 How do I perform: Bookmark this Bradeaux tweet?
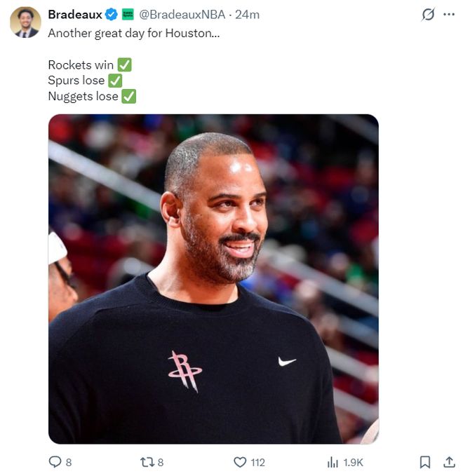coord(425,462)
